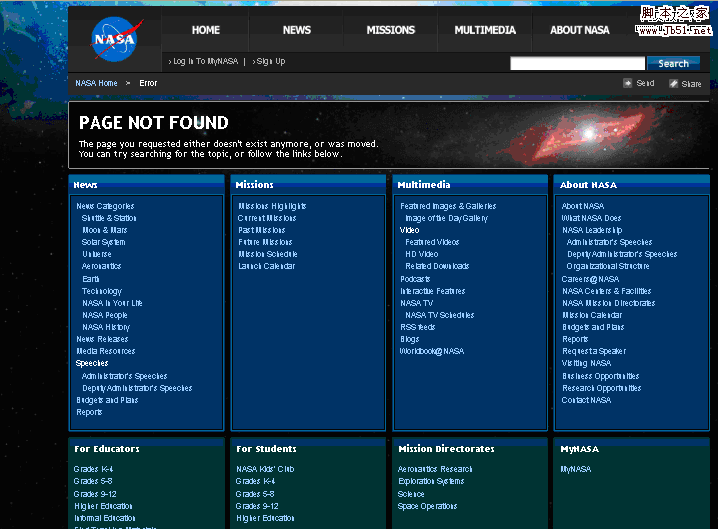718x529 pixels.
Task: Open Research Opportunities link
Action: point(602,388)
